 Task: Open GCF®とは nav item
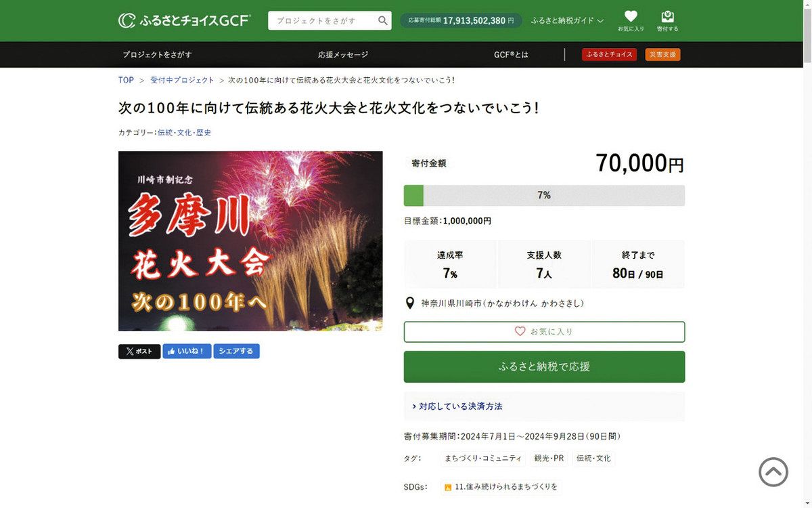pos(511,55)
